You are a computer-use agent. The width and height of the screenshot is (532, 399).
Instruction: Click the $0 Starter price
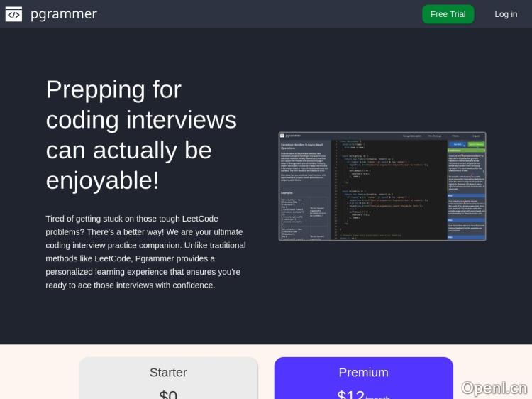(x=168, y=394)
